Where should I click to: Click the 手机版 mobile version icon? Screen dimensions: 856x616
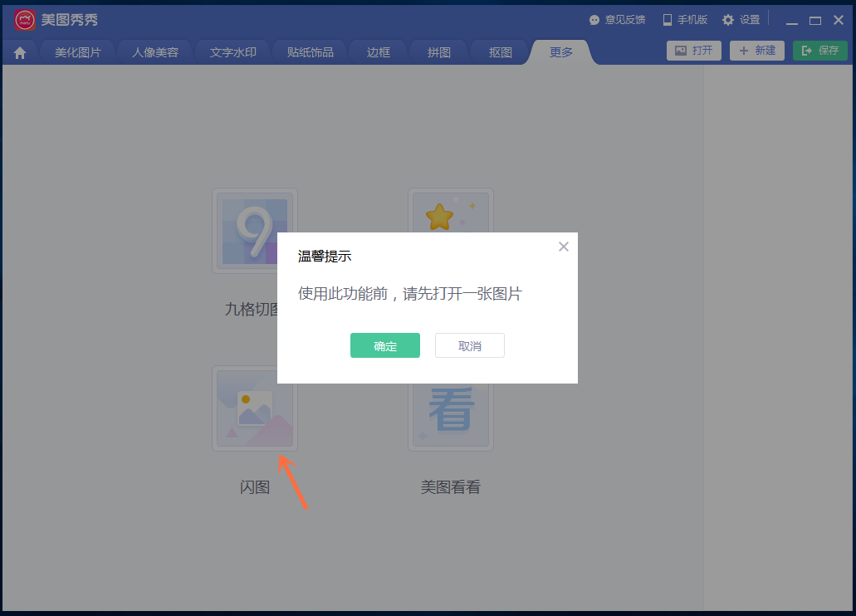667,19
